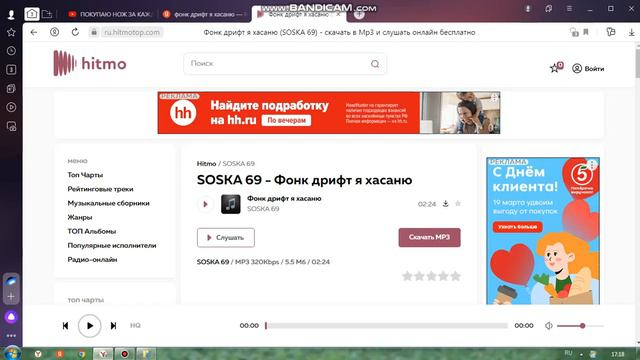Open the browser sidebar star bookmarks icon
This screenshot has width=640, height=360.
[11, 32]
